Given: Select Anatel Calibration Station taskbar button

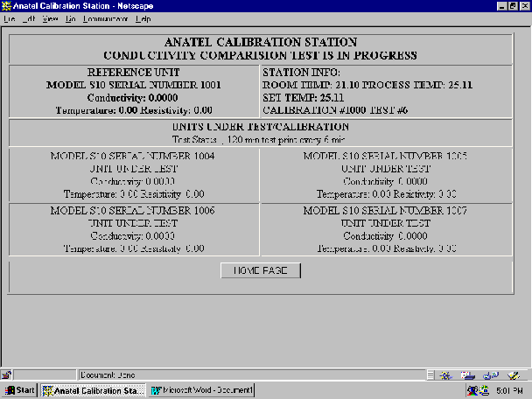Looking at the screenshot, I should [x=93, y=390].
